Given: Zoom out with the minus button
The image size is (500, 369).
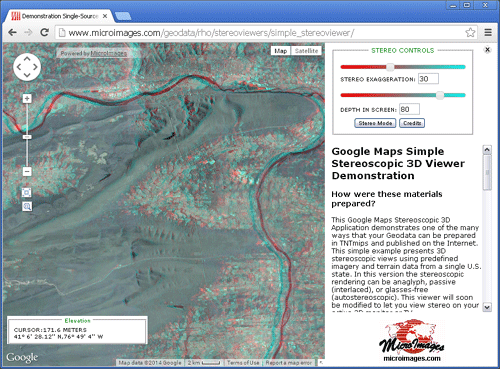Looking at the screenshot, I should click(x=27, y=171).
